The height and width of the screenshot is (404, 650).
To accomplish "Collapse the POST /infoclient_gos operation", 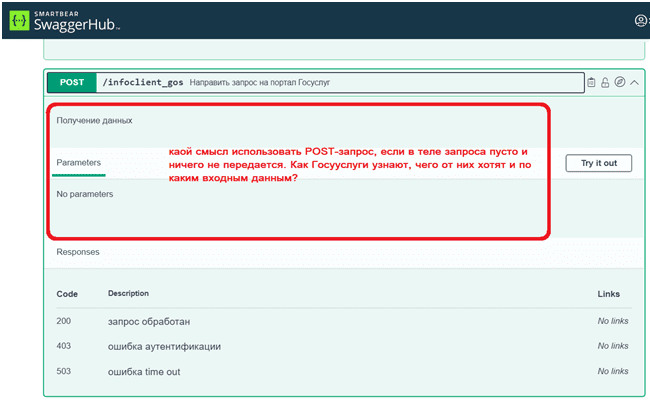I will (634, 82).
